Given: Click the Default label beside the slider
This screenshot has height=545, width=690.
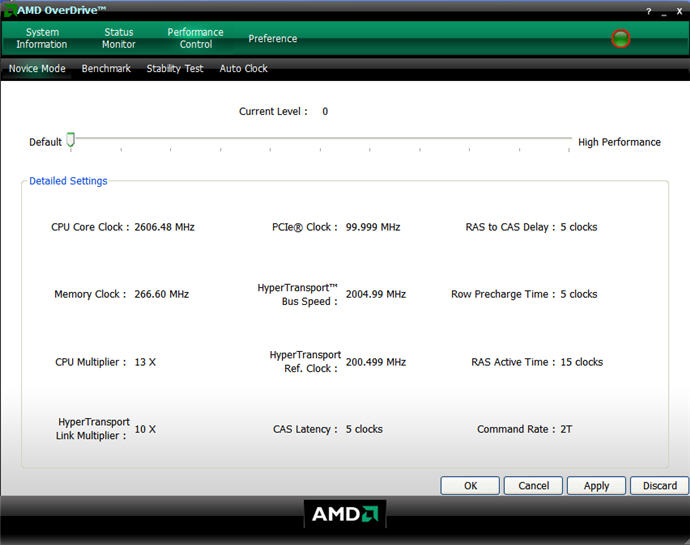Looking at the screenshot, I should pos(45,142).
